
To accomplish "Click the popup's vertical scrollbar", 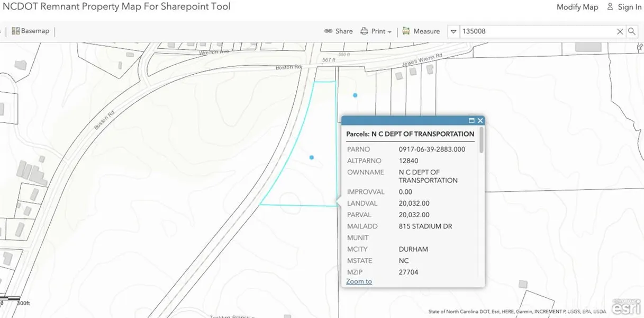I will point(481,140).
